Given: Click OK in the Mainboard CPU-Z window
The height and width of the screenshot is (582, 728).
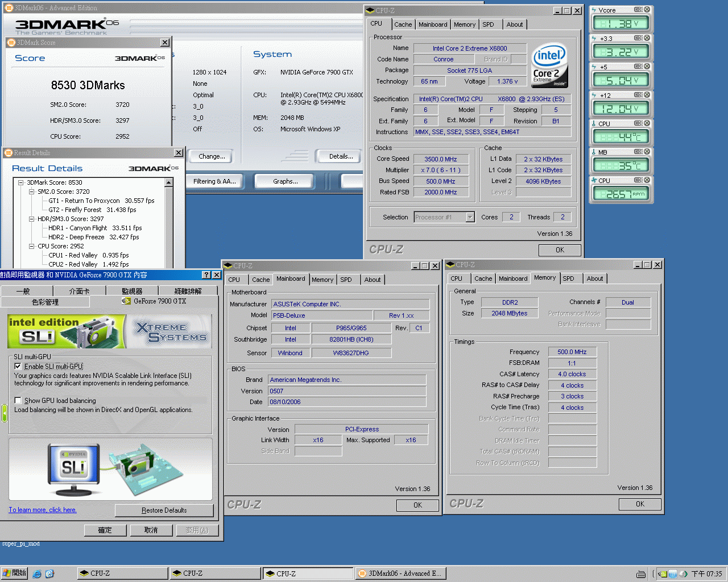Looking at the screenshot, I should (417, 505).
